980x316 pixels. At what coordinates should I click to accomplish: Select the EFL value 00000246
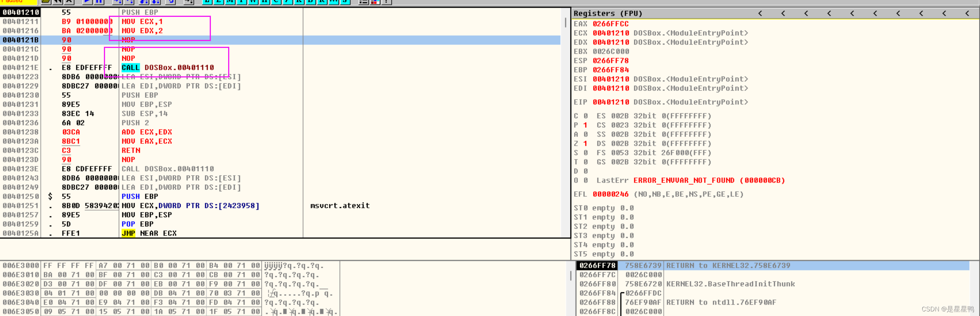point(611,194)
